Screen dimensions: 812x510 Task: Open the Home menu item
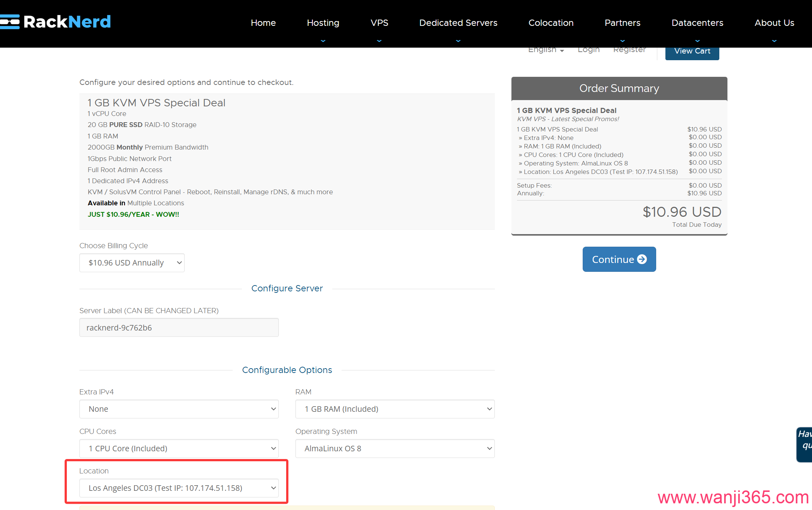263,23
